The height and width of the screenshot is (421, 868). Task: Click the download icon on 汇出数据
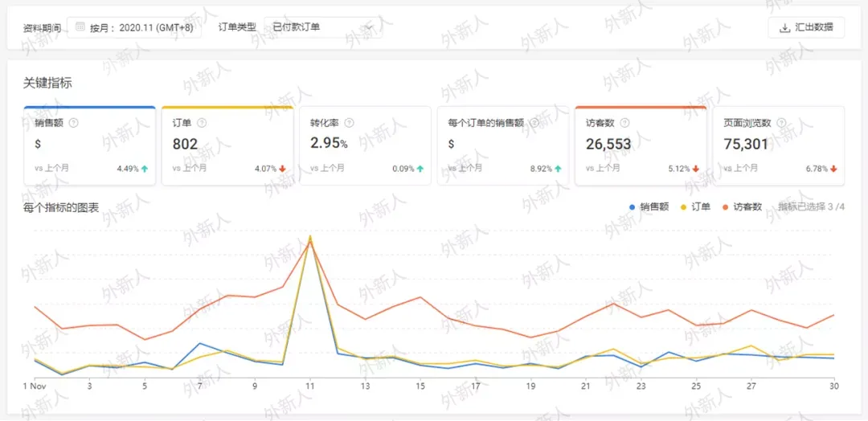(x=784, y=27)
